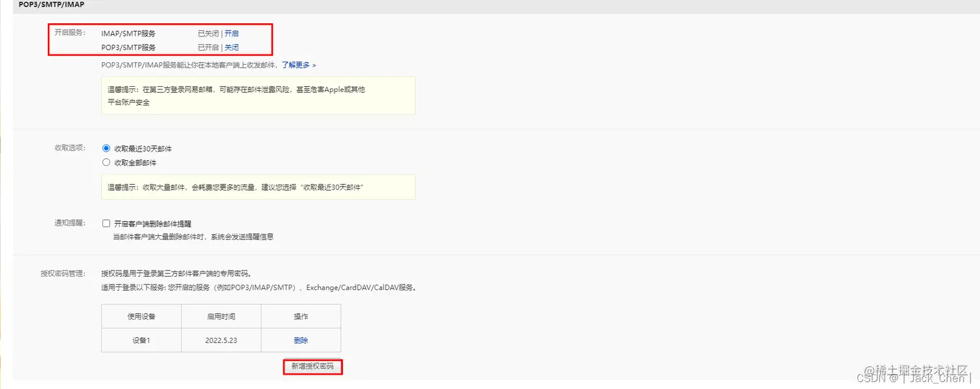Screen dimensions: 980x389
Task: Click the 收取大量邮件 traffic warning tip
Action: pos(258,187)
